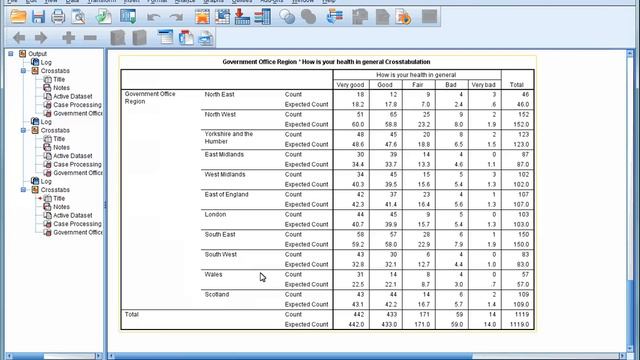This screenshot has width=640, height=360.
Task: Undo the last action
Action: pos(153,17)
